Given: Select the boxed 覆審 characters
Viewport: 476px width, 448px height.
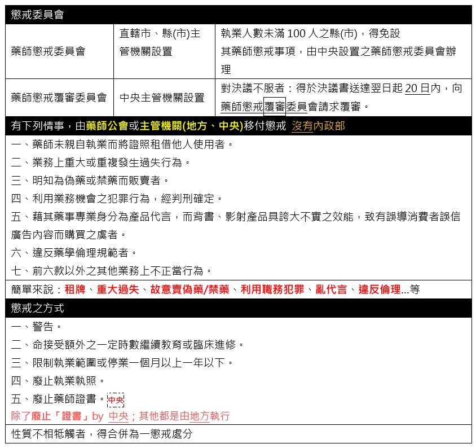Looking at the screenshot, I should [x=275, y=106].
